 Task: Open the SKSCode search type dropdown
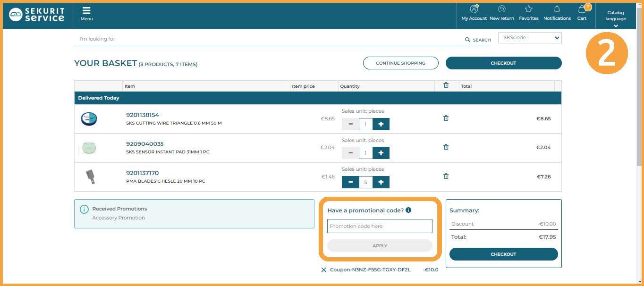530,38
